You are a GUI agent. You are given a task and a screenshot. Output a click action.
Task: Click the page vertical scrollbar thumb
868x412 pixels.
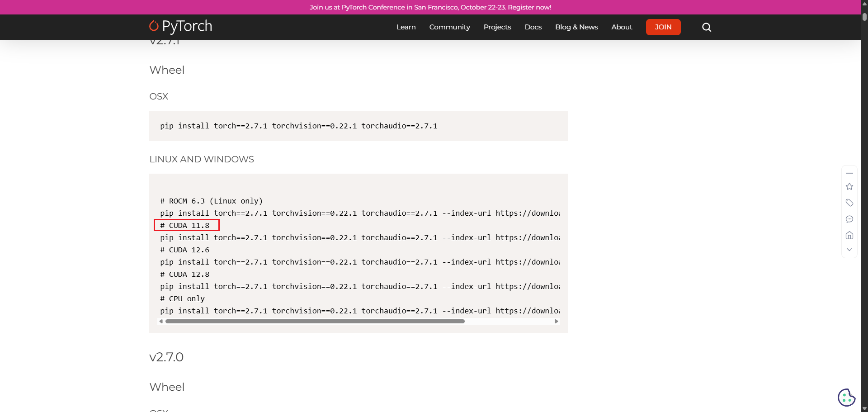pyautogui.click(x=864, y=16)
